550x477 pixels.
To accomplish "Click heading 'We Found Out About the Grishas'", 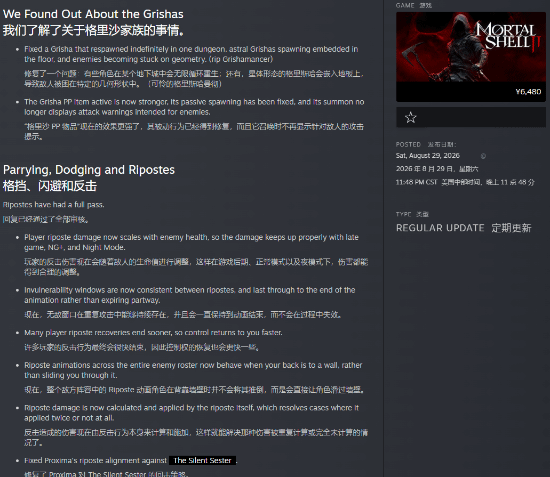I will [93, 14].
